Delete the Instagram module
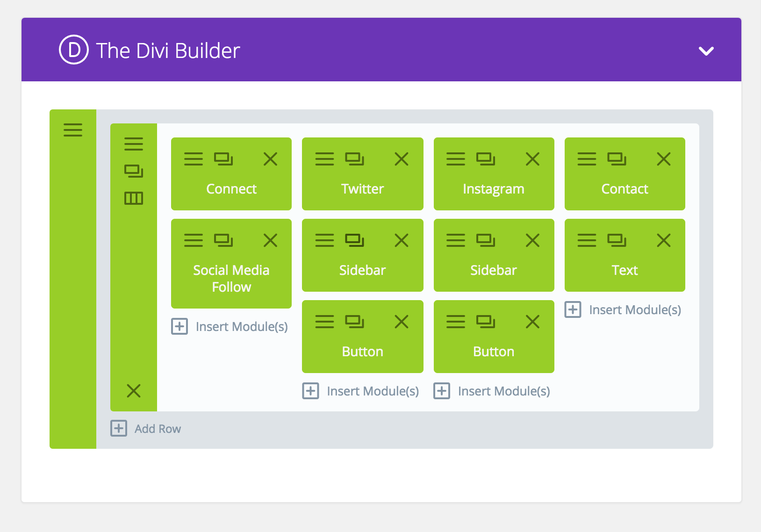 coord(532,159)
